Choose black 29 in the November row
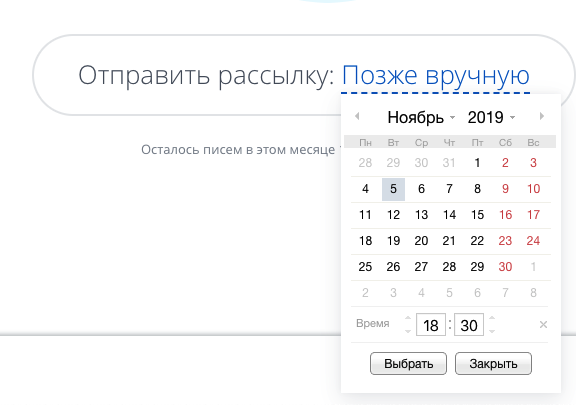The image size is (576, 405). click(477, 267)
